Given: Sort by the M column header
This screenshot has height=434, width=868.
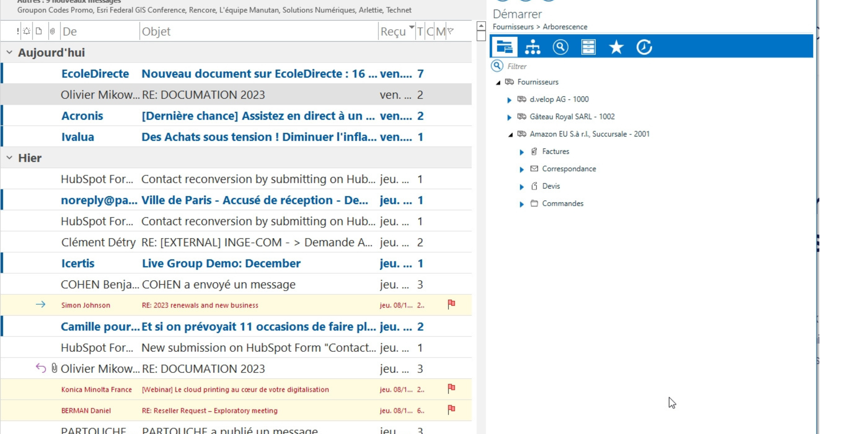Looking at the screenshot, I should [x=440, y=31].
